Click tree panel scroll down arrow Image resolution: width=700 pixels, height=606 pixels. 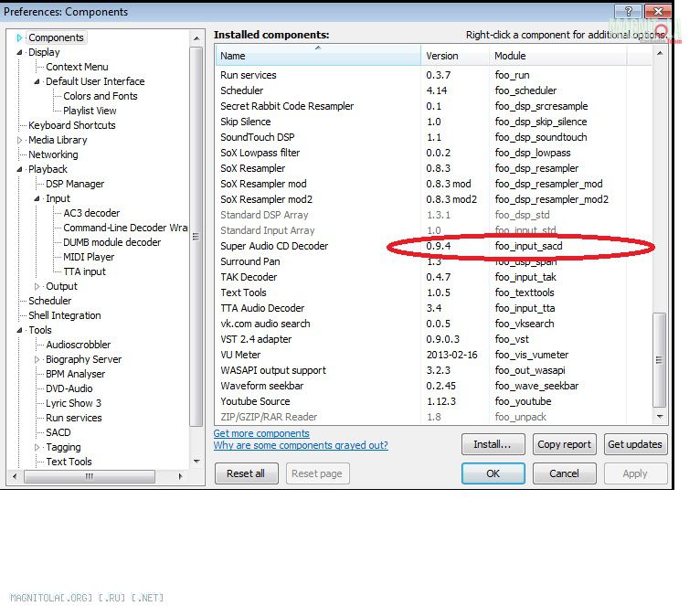[x=196, y=462]
